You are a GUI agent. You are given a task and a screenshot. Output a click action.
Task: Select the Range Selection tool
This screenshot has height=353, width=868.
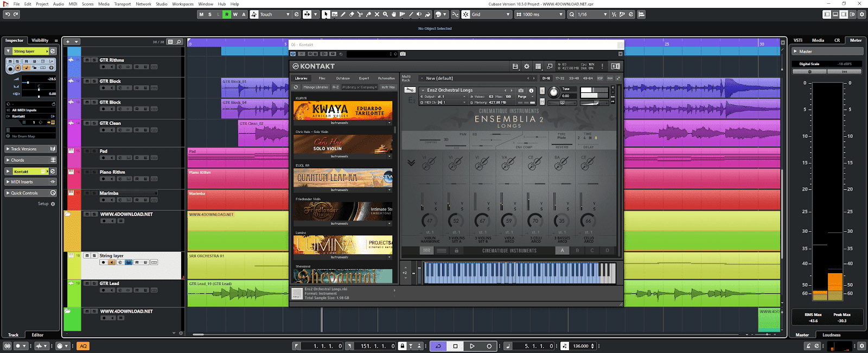click(334, 14)
